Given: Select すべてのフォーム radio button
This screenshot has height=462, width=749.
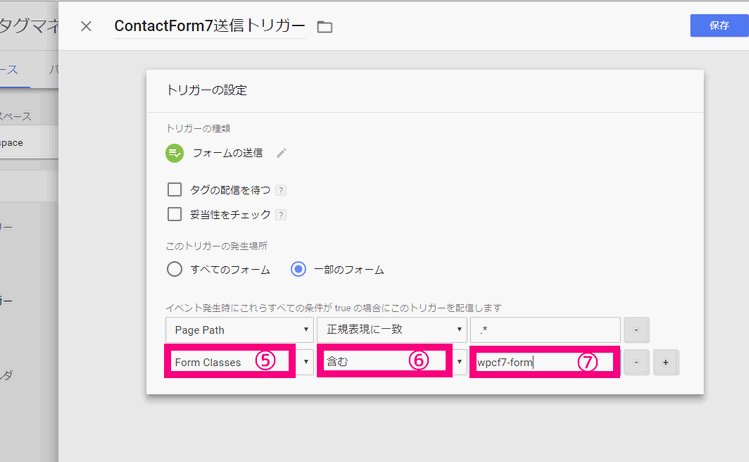Looking at the screenshot, I should 174,269.
